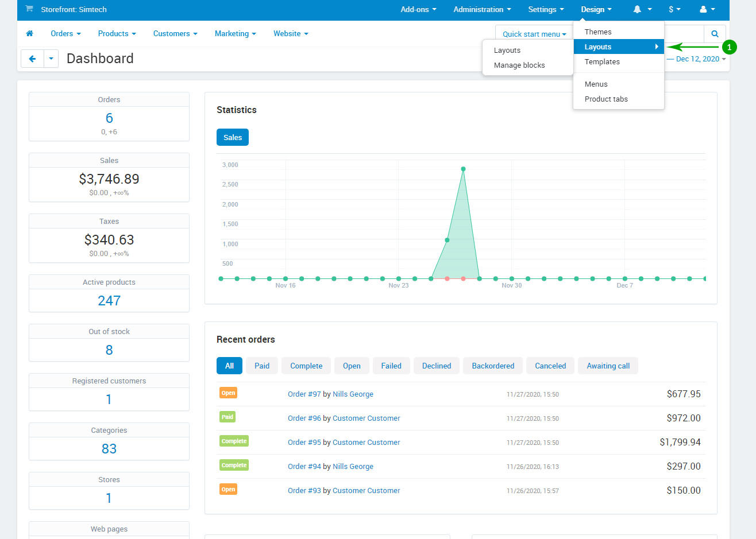
Task: Open the Orders dropdown menu
Action: pos(65,34)
